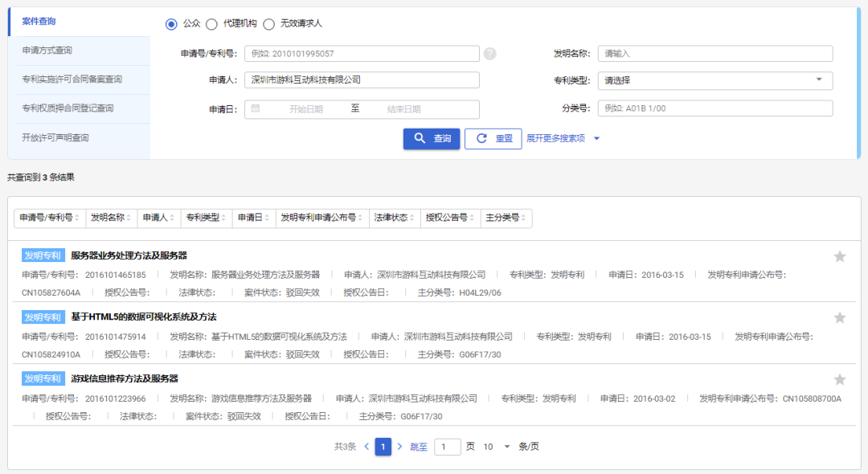Select the 公众 radio option

[x=170, y=23]
